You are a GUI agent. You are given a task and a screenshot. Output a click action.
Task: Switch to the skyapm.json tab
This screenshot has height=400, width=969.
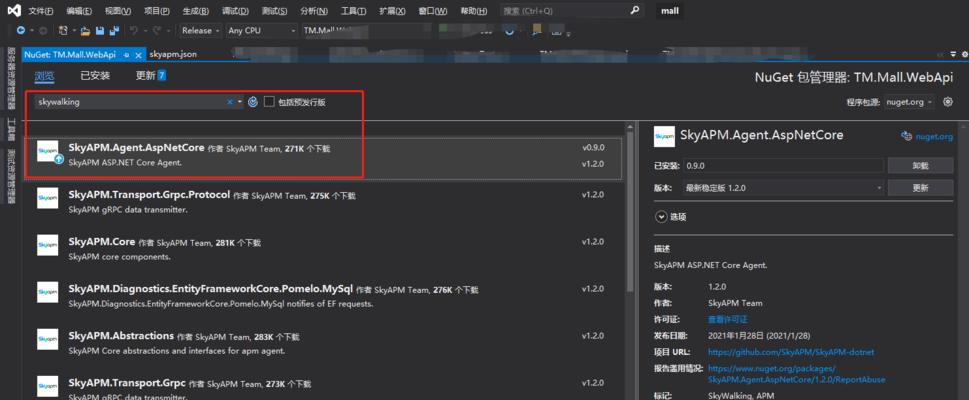coord(173,54)
